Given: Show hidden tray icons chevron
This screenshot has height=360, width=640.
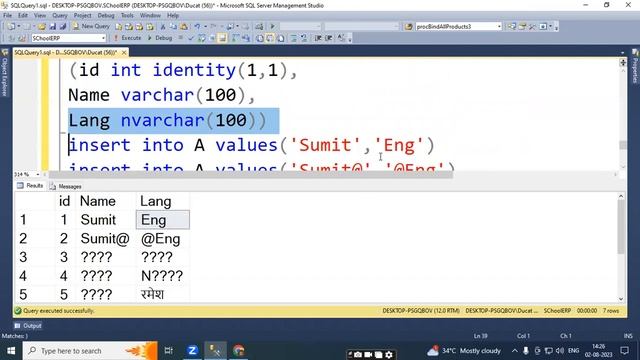Looking at the screenshot, I should 515,351.
